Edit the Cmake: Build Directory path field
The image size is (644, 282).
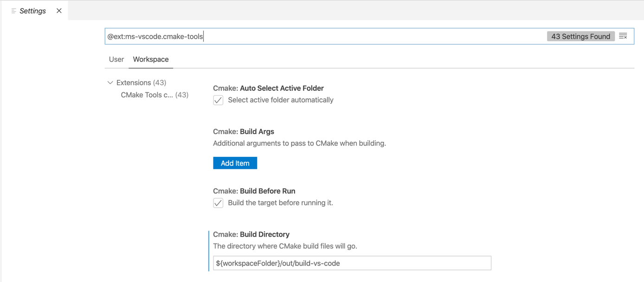coord(351,263)
